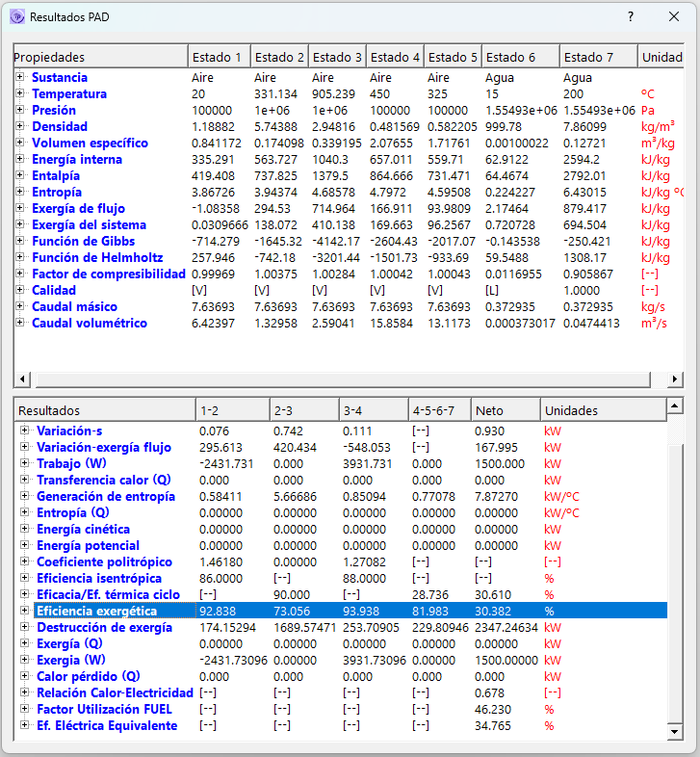Select the Eficiencia exergética row
Screen dimensions: 700x757
(96, 611)
